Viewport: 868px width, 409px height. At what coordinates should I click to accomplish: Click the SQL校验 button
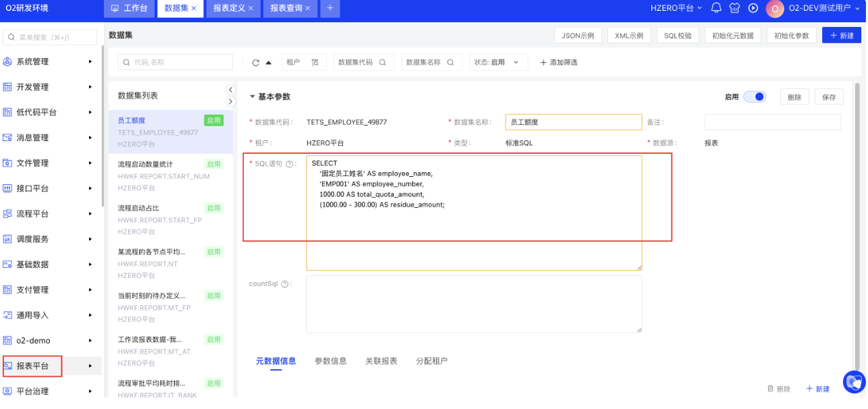click(x=678, y=36)
